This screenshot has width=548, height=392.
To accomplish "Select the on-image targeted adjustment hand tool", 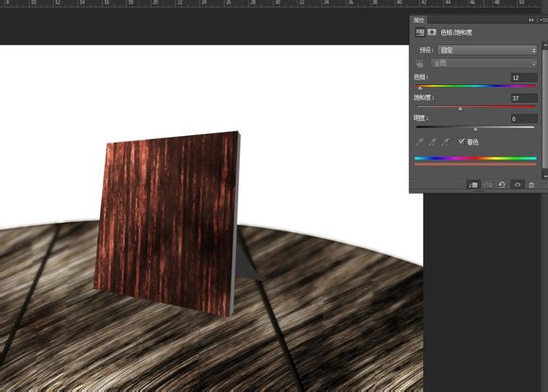I will point(420,63).
